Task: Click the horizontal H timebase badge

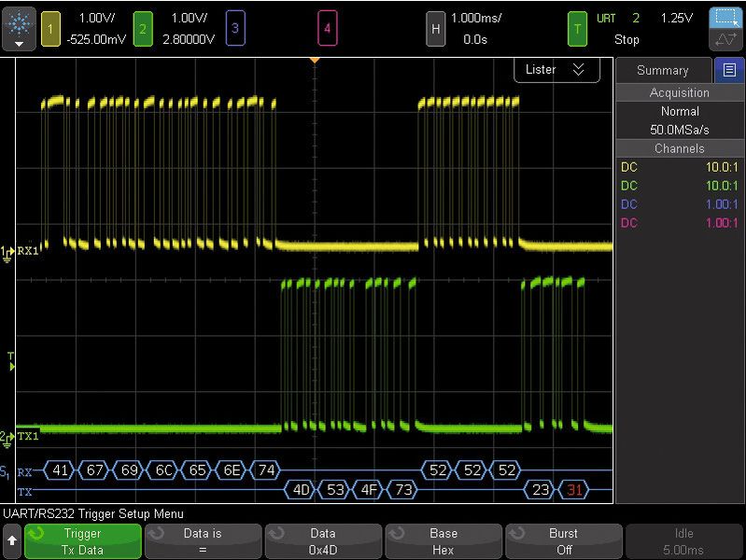Action: coord(435,28)
